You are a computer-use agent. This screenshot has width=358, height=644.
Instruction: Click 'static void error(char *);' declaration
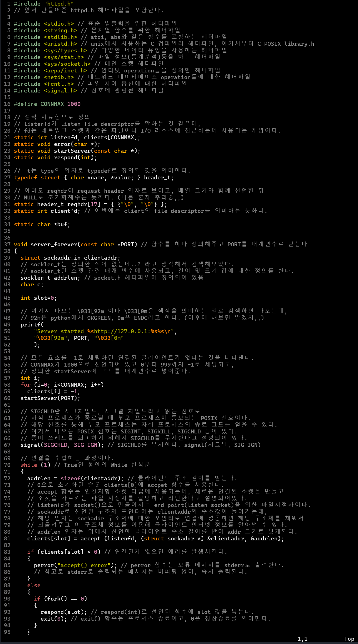pyautogui.click(x=57, y=144)
